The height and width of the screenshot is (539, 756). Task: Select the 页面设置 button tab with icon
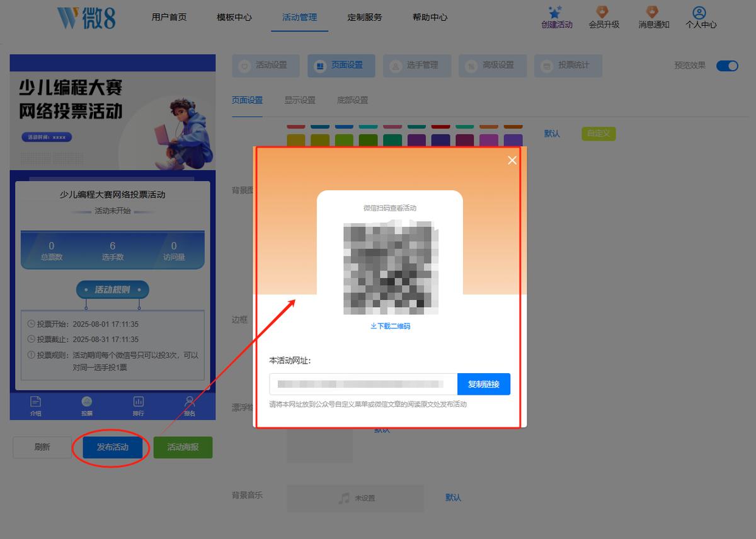341,66
